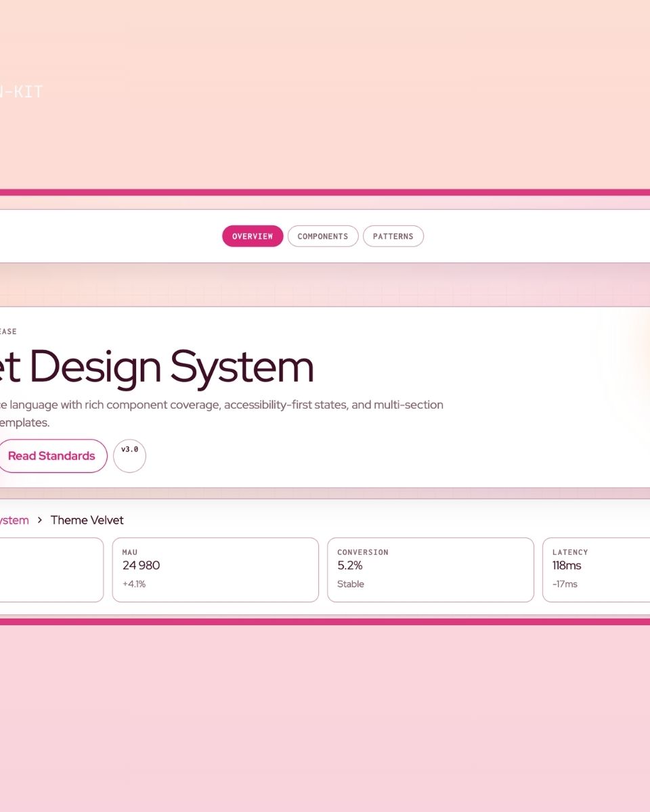Viewport: 650px width, 812px height.
Task: Open the MAU metric card
Action: [x=215, y=570]
